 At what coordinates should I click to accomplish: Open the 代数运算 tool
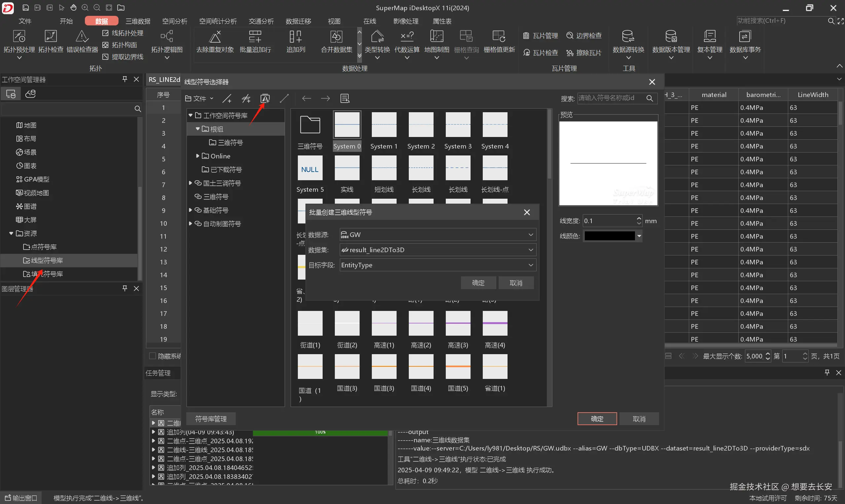click(x=407, y=44)
